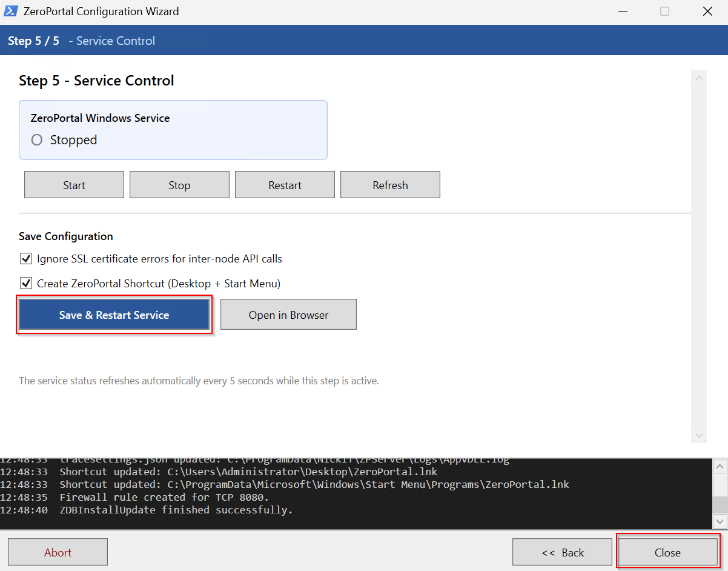Click Save & Restart Service
Viewport: 728px width, 571px height.
pyautogui.click(x=114, y=315)
